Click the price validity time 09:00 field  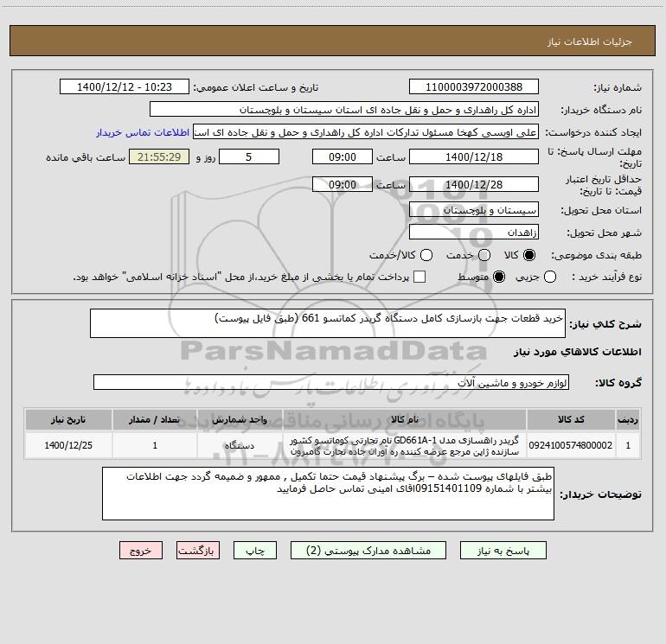coord(343,184)
